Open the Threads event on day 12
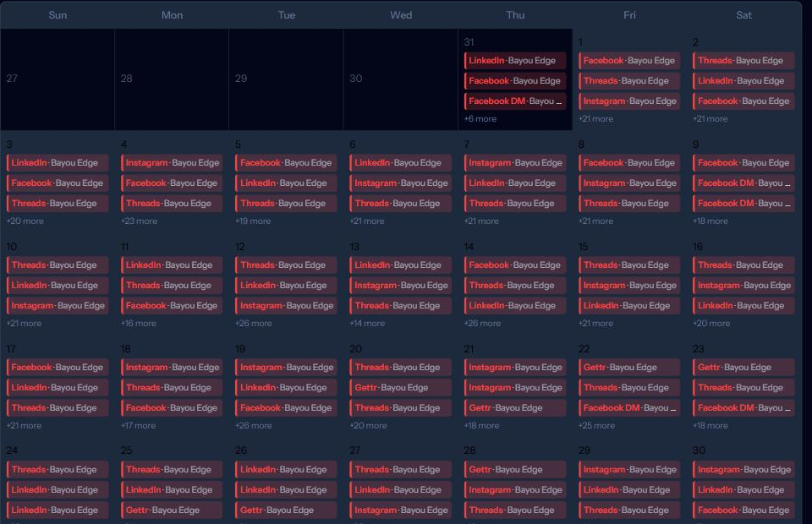 point(287,265)
